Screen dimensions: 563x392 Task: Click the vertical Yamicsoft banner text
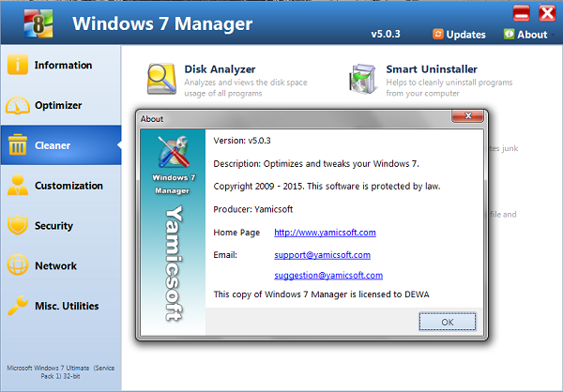(x=175, y=264)
